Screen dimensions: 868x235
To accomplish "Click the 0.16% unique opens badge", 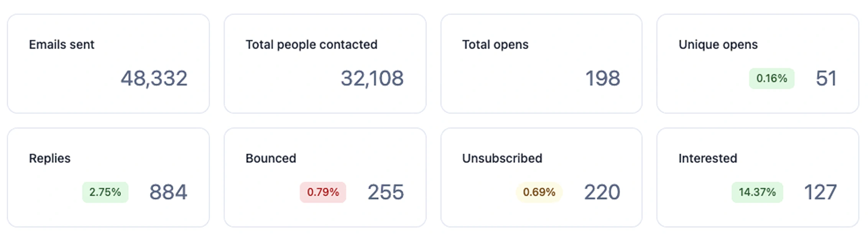I will click(771, 78).
